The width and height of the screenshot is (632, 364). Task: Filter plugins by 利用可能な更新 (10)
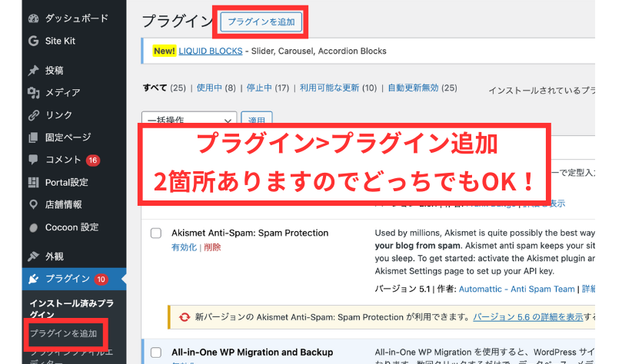point(338,88)
